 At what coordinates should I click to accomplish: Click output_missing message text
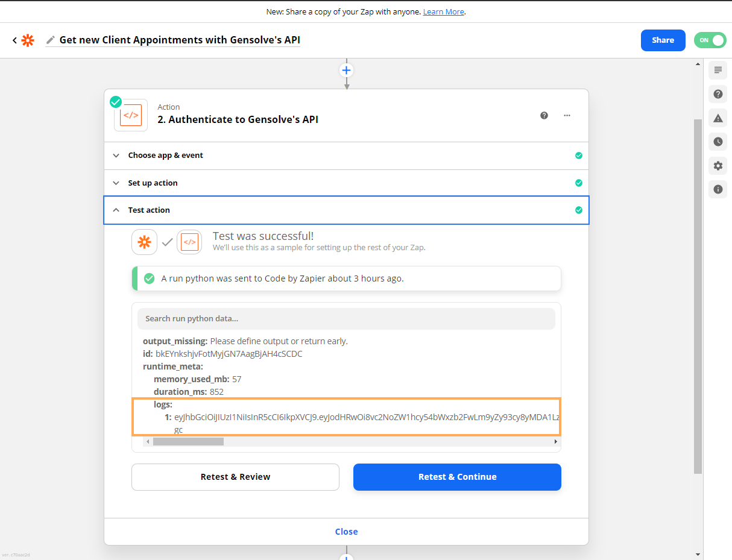click(x=279, y=341)
